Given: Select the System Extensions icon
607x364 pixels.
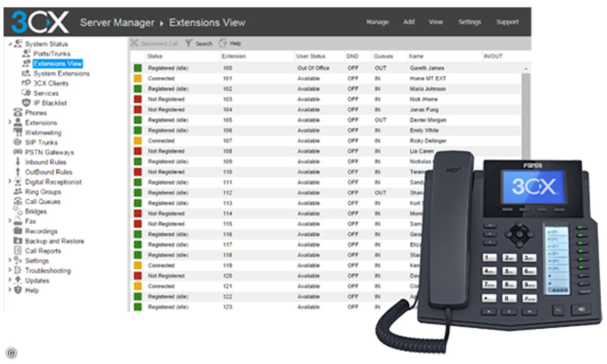Looking at the screenshot, I should 27,73.
